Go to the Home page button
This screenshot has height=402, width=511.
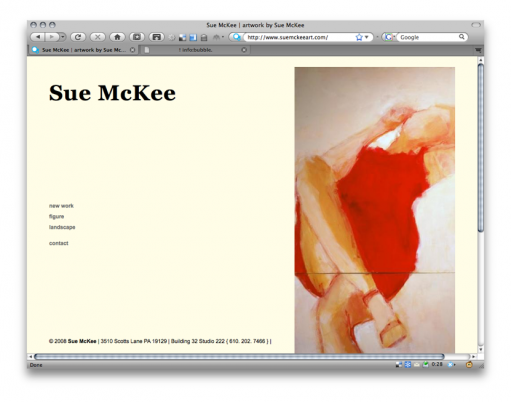(117, 37)
